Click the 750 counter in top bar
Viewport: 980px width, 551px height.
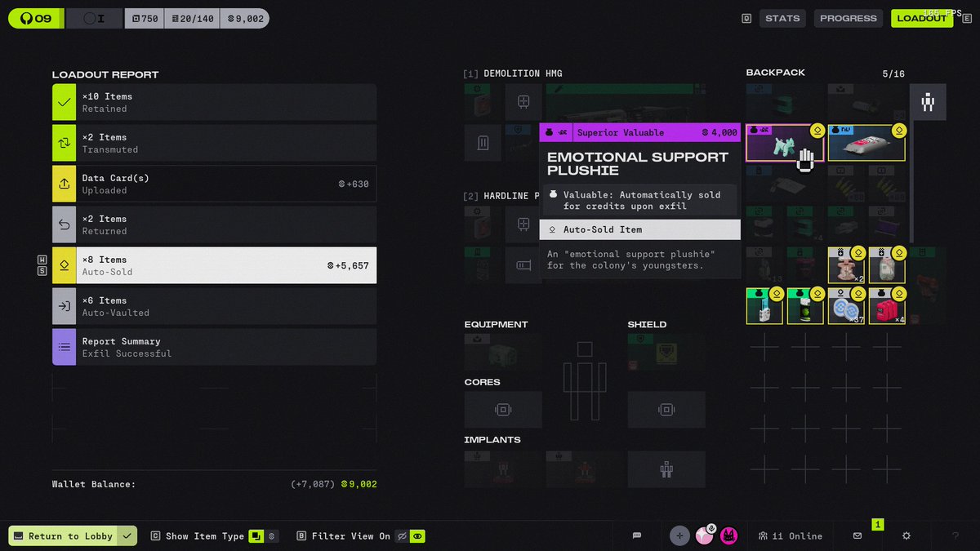tap(145, 18)
